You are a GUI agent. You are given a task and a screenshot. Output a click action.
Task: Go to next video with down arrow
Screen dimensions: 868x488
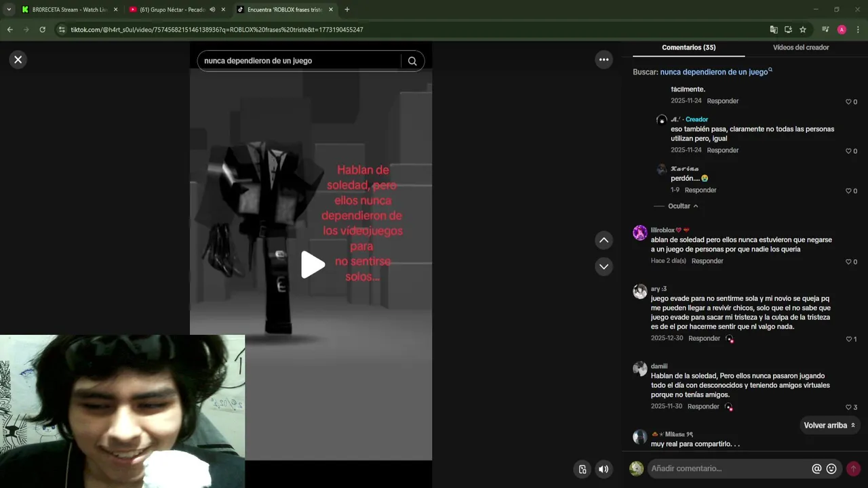pyautogui.click(x=604, y=266)
